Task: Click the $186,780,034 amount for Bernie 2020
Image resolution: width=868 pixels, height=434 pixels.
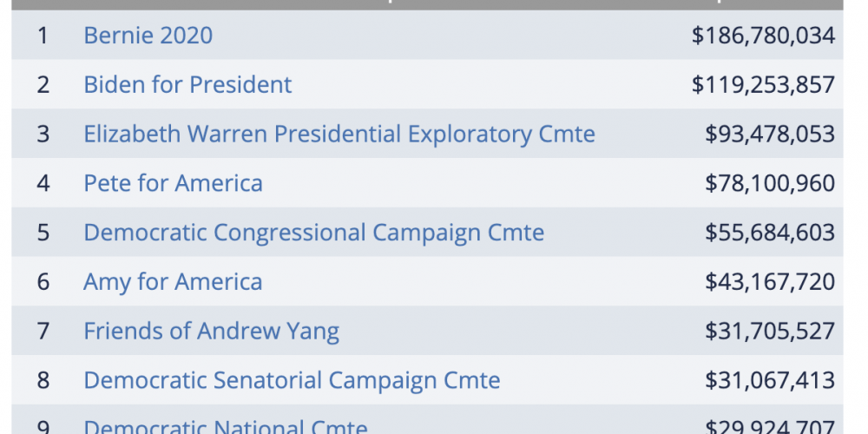Action: click(x=763, y=36)
